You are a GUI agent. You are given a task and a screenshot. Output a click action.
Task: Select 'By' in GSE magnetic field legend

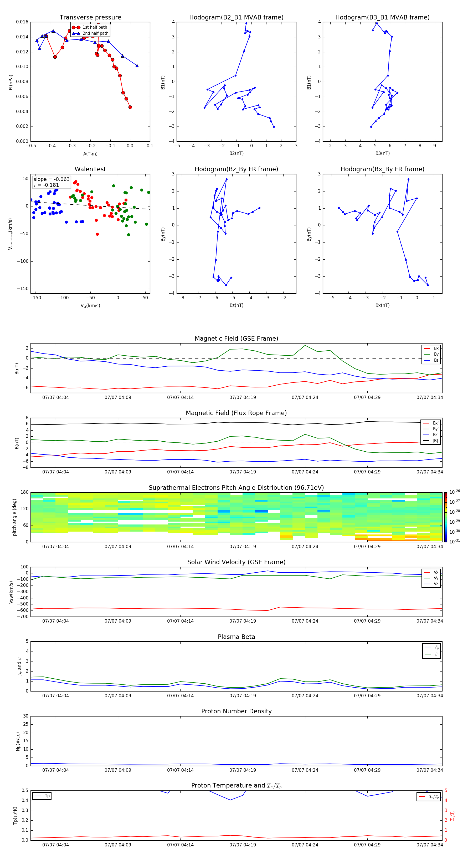431,354
